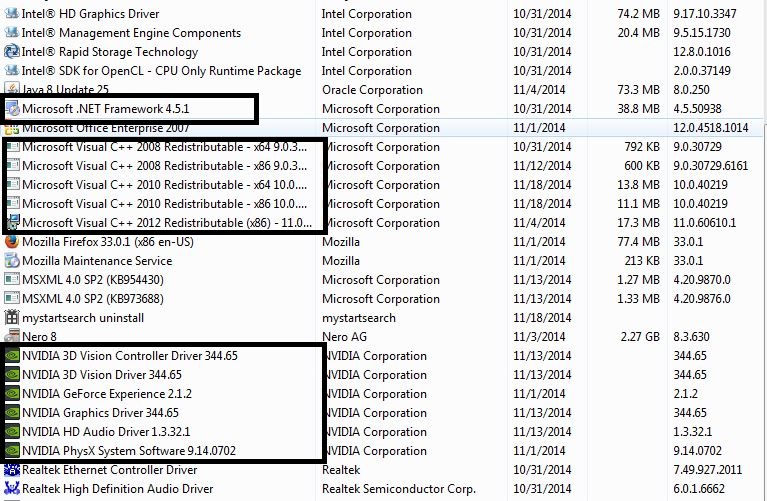Click version 6.0.1.6662 cell
Viewport: 767px width, 501px height.
[699, 489]
